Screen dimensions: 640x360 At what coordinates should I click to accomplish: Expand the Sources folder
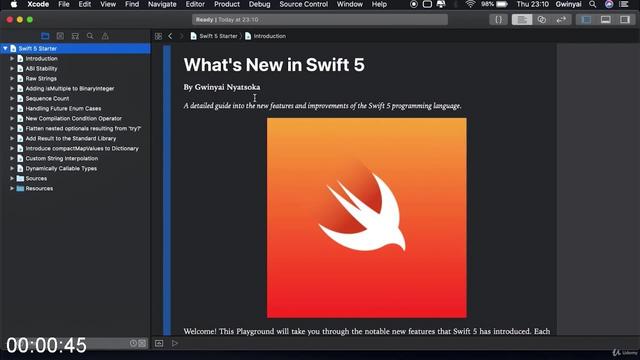(12, 178)
